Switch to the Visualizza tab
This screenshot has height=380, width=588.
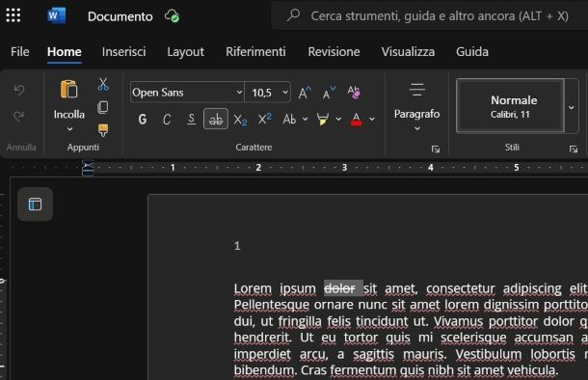pyautogui.click(x=408, y=52)
